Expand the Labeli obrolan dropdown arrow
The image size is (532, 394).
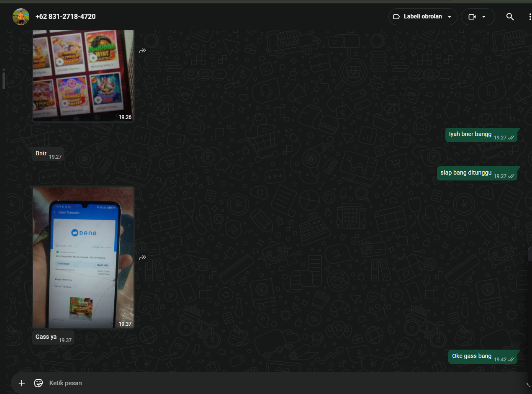coord(450,17)
